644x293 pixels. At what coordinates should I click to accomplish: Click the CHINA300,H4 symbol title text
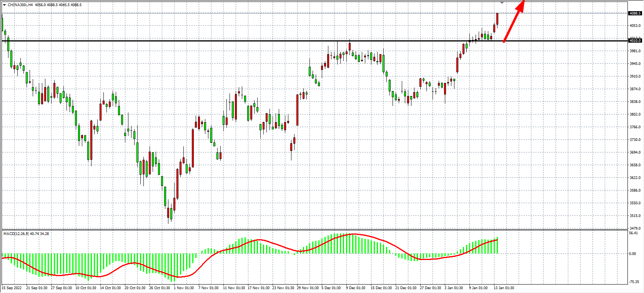click(20, 5)
